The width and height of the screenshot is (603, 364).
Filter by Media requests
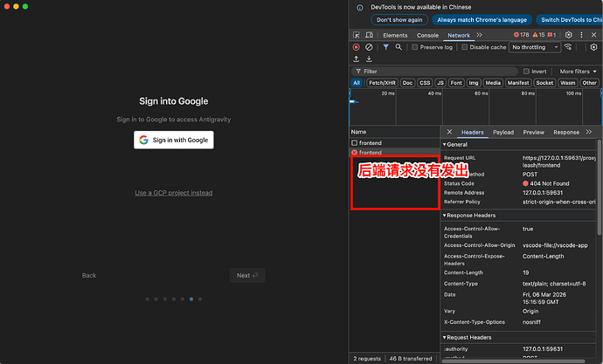point(493,83)
